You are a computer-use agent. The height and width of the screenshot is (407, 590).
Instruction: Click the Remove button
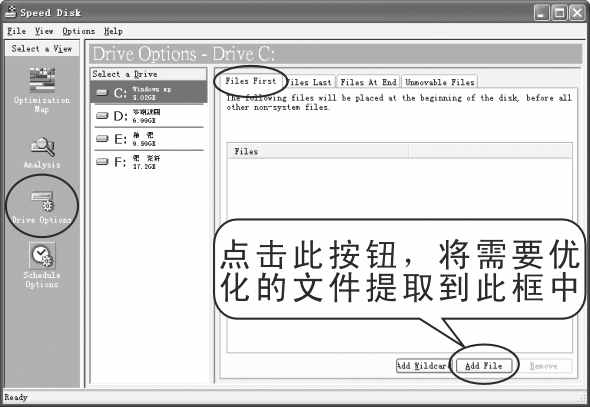point(544,366)
